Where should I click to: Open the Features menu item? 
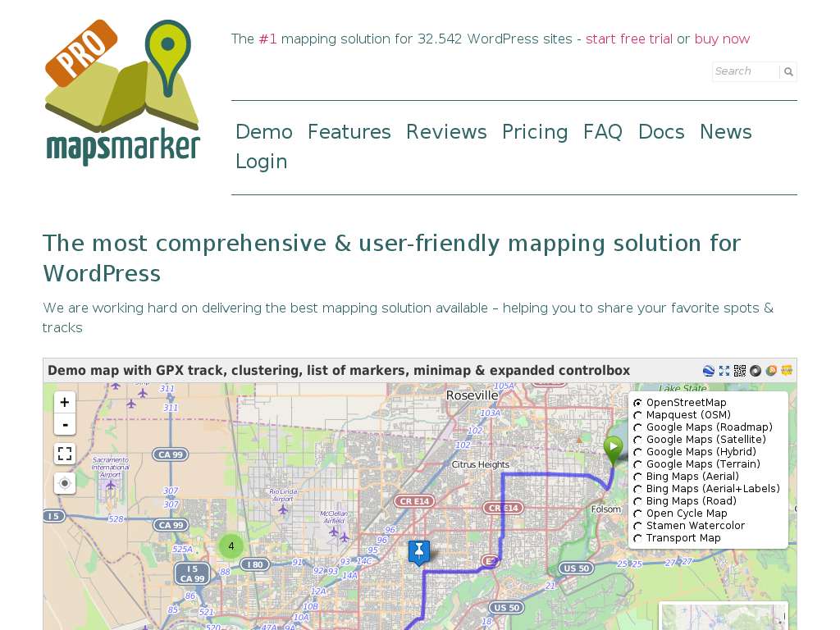(349, 132)
